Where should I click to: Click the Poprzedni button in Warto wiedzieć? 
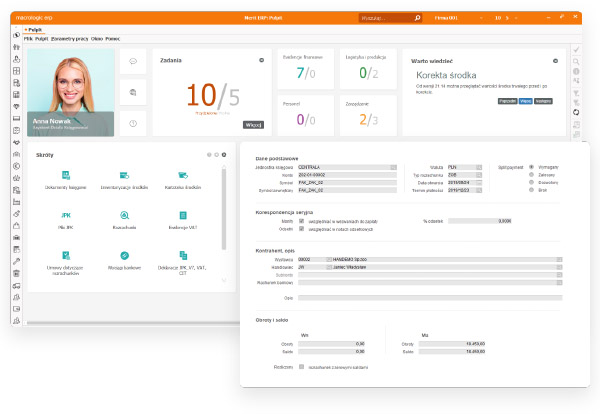click(507, 101)
